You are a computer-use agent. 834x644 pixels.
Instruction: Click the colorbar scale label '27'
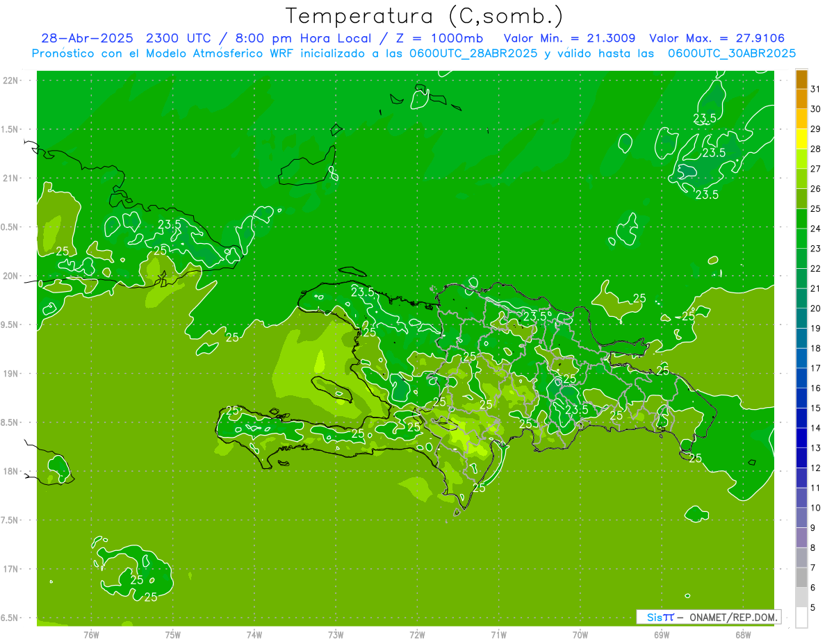[x=815, y=169]
